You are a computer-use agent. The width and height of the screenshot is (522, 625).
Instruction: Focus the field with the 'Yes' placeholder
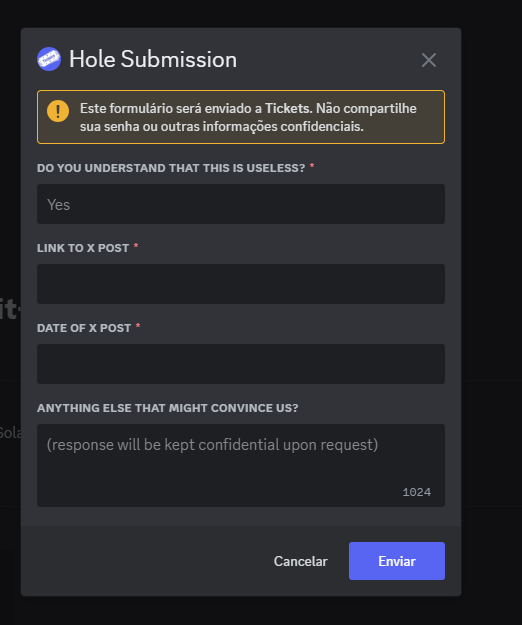tap(241, 204)
